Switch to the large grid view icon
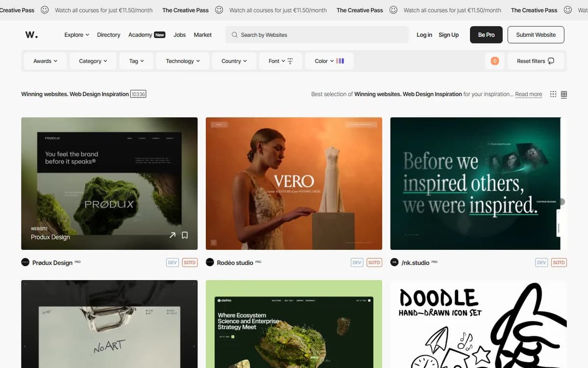Viewport: 588px width, 368px height. click(564, 94)
